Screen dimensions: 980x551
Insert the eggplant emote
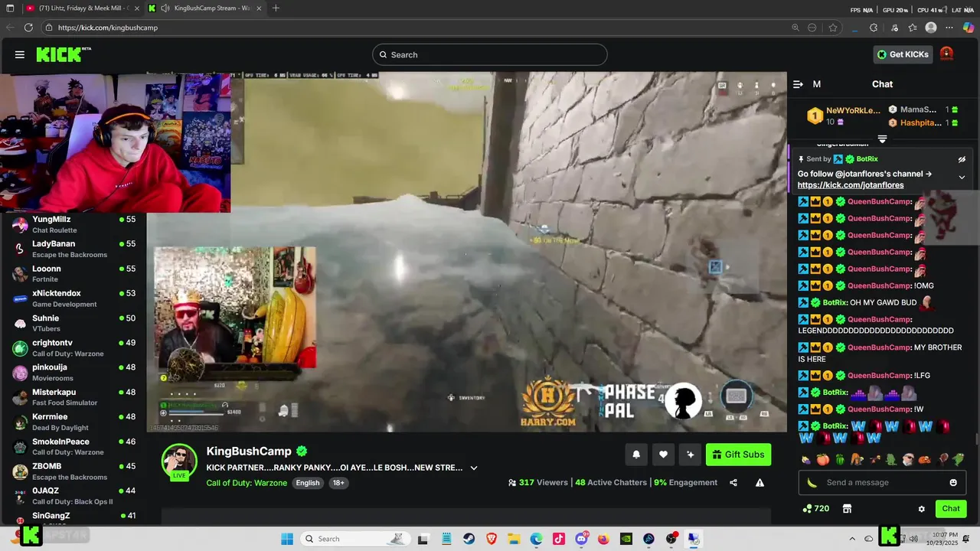point(806,460)
